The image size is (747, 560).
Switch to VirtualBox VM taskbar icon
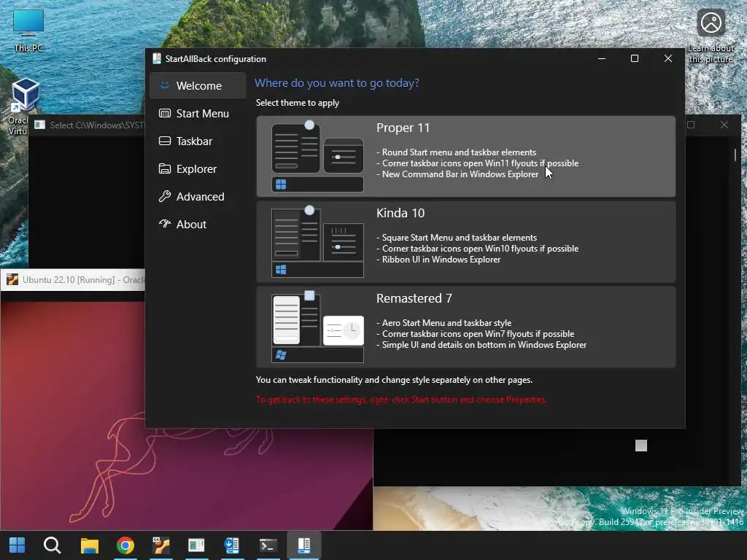tap(161, 545)
